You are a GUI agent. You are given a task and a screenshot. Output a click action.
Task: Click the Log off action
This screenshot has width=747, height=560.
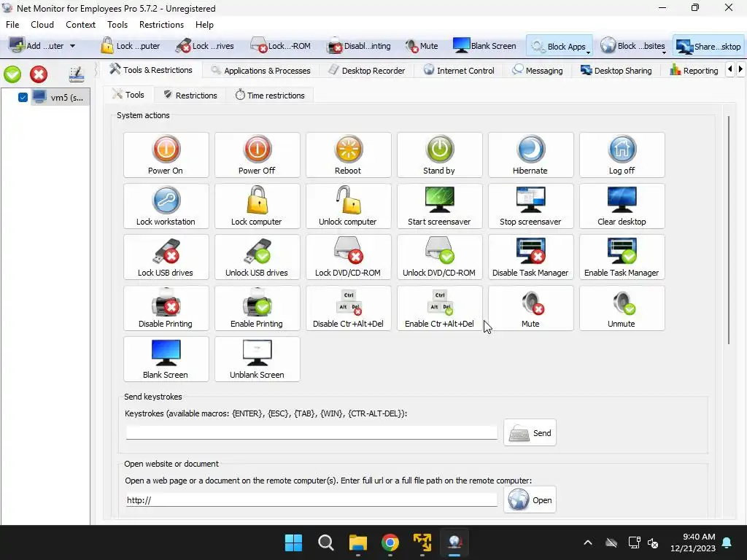(622, 155)
